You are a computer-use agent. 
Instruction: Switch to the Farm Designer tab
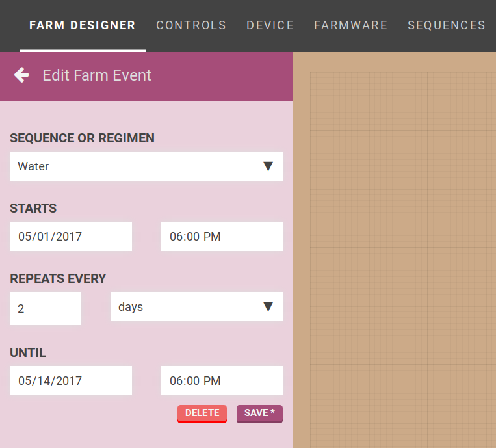(x=83, y=25)
